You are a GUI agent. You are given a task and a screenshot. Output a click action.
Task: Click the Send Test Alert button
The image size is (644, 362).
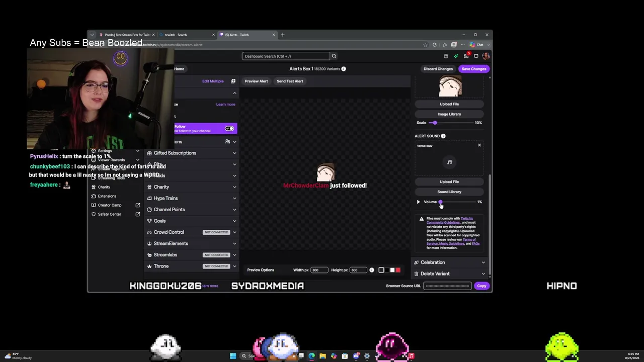[x=290, y=81]
